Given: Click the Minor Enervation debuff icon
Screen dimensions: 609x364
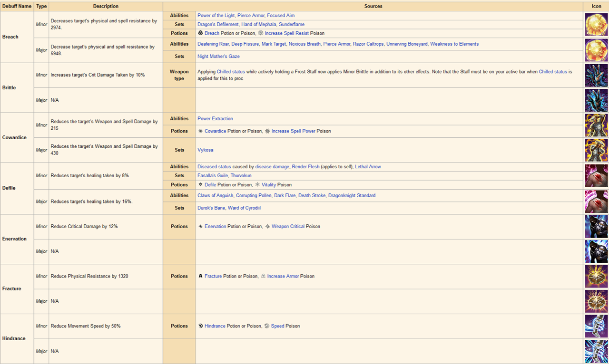Looking at the screenshot, I should pos(596,227).
